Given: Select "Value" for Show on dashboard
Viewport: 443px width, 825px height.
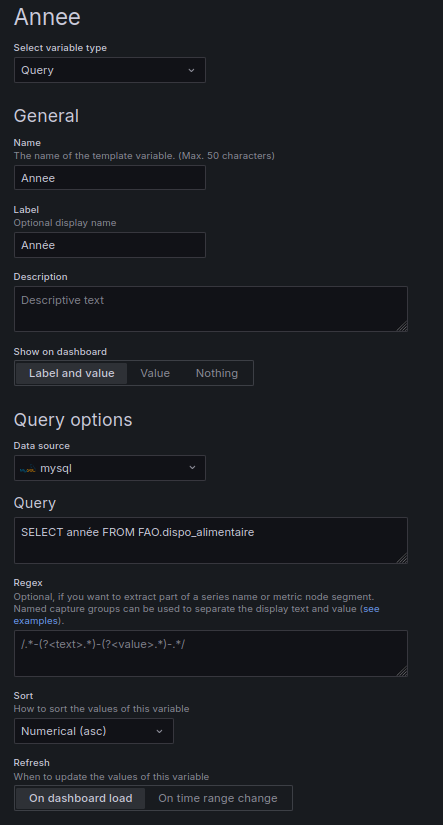Looking at the screenshot, I should [x=155, y=373].
